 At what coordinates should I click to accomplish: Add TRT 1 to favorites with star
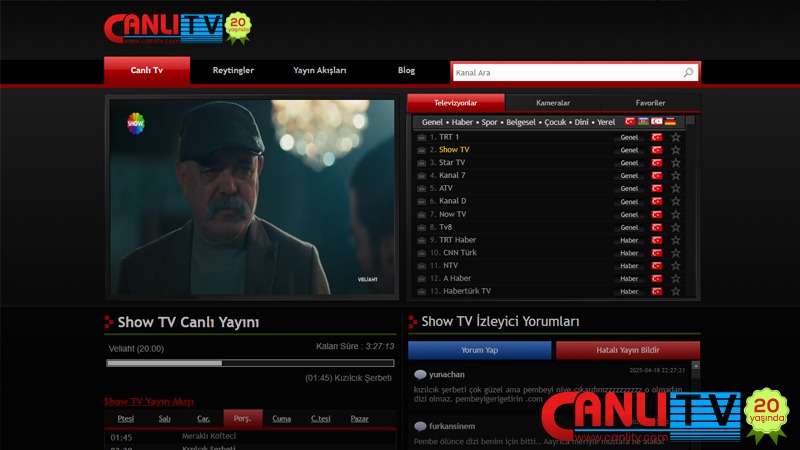(676, 137)
